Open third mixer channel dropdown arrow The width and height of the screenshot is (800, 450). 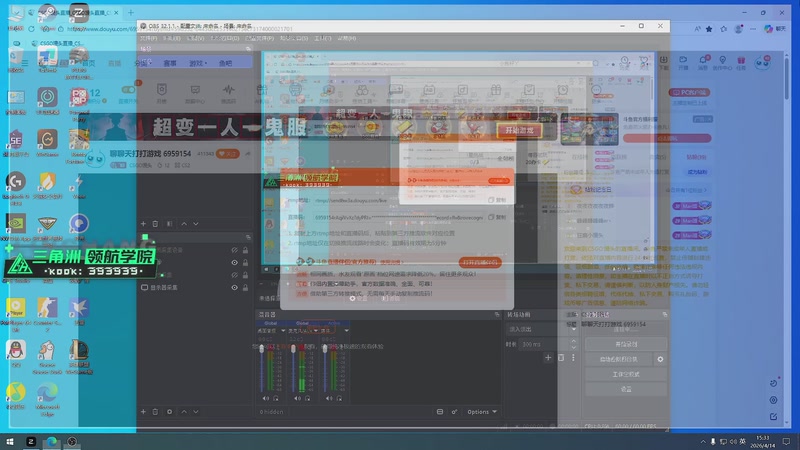pos(346,331)
